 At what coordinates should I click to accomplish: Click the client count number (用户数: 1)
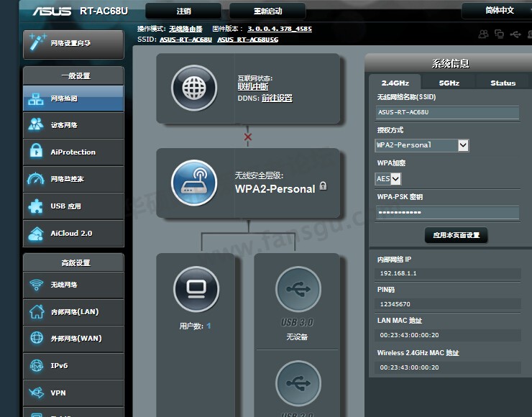click(208, 326)
